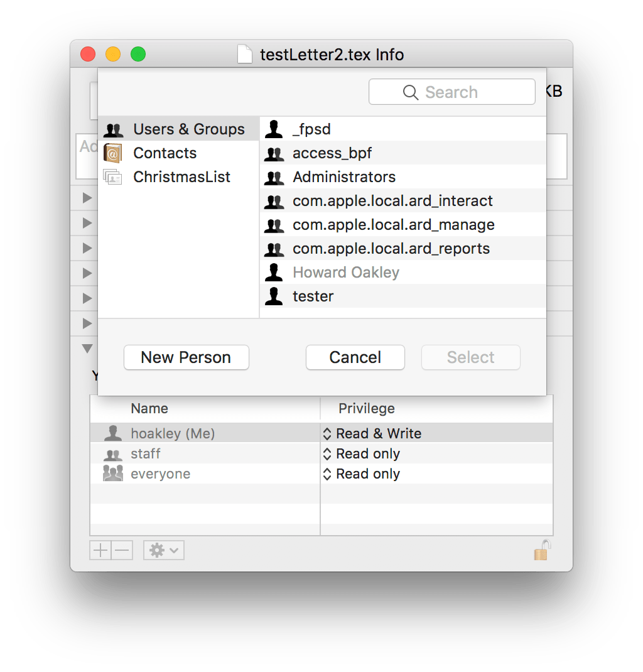Change the everyone privilege setting
Image resolution: width=643 pixels, height=672 pixels.
pyautogui.click(x=362, y=474)
